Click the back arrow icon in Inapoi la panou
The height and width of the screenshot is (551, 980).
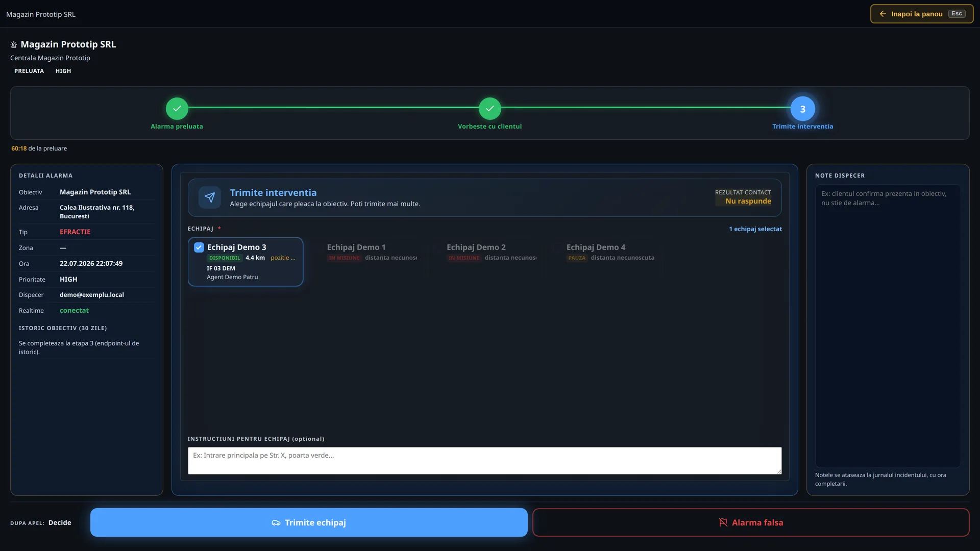[x=883, y=14]
